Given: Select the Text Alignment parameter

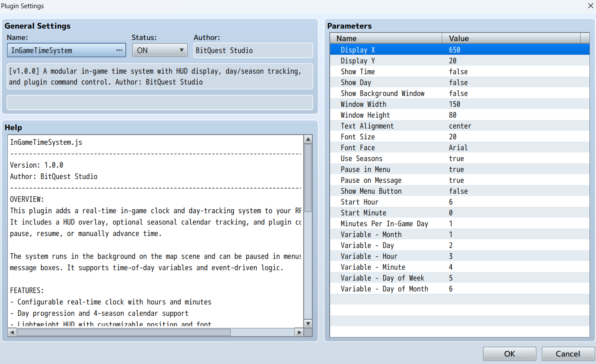Looking at the screenshot, I should [460, 126].
